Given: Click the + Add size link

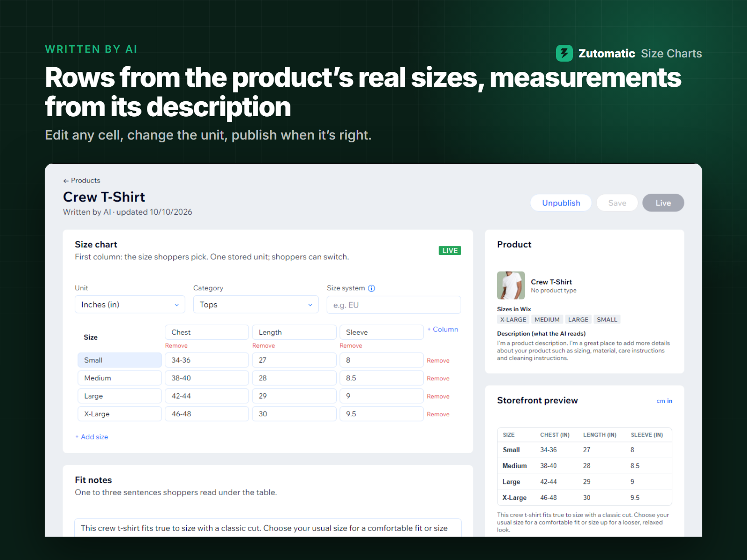Looking at the screenshot, I should tap(92, 437).
